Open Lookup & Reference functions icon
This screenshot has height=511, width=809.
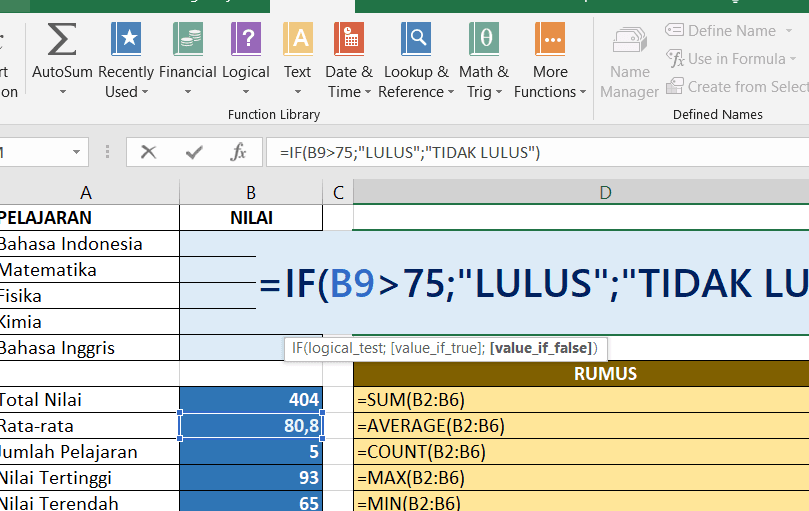[x=416, y=39]
